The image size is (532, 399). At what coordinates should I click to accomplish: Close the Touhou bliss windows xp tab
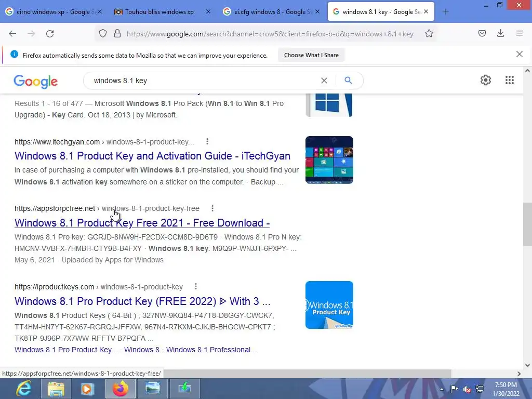pos(208,11)
